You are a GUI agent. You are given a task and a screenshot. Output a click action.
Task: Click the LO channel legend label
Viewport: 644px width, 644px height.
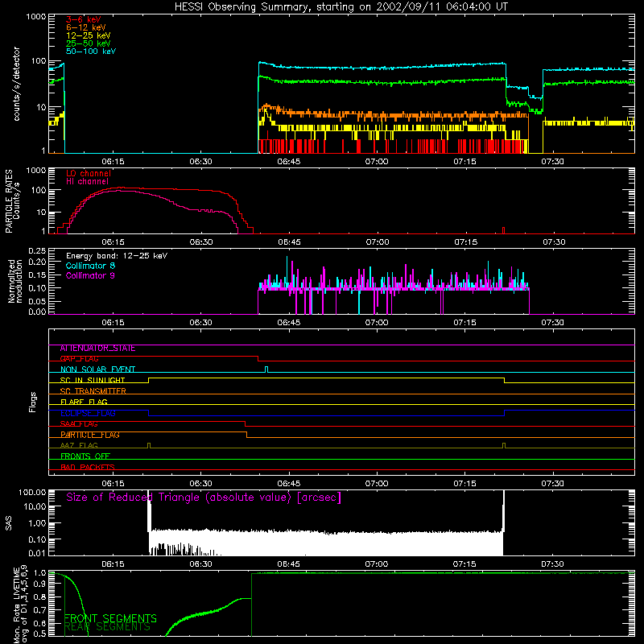(x=89, y=173)
